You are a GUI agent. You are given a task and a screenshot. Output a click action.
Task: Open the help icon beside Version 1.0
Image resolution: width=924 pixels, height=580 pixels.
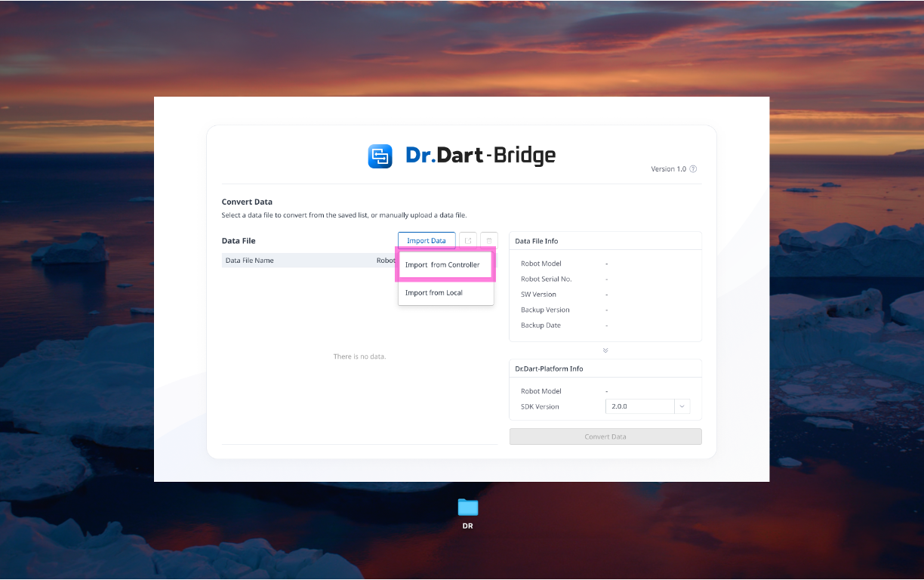pos(693,169)
